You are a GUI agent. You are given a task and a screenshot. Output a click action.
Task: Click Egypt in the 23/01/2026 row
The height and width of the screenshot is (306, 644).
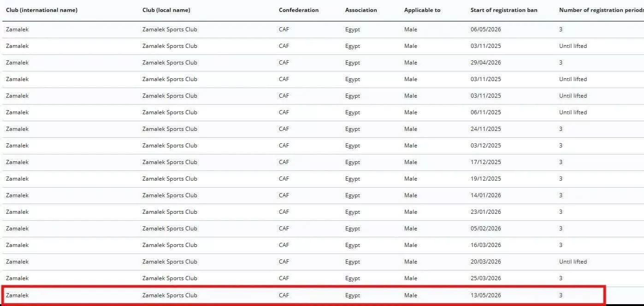[x=353, y=212]
